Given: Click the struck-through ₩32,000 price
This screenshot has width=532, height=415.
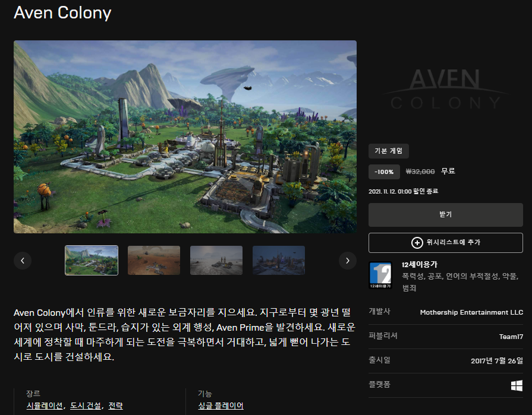Looking at the screenshot, I should click(x=420, y=172).
